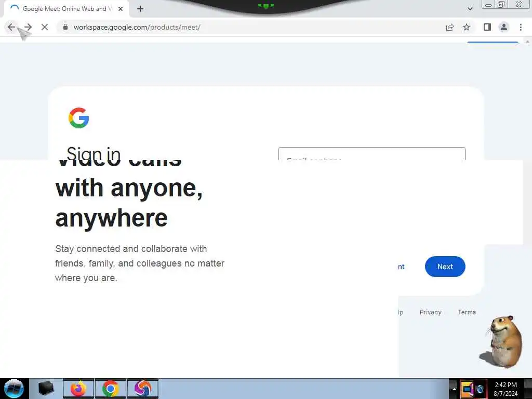View site information lock icon
The image size is (532, 399).
click(x=65, y=27)
